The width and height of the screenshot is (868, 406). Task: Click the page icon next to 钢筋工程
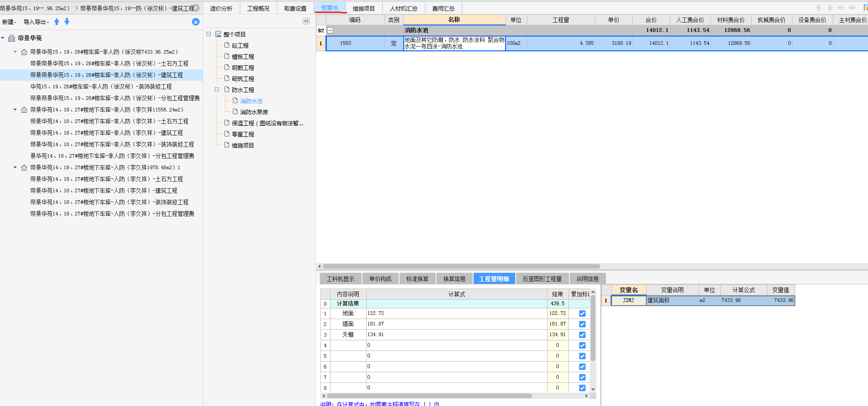(x=227, y=68)
